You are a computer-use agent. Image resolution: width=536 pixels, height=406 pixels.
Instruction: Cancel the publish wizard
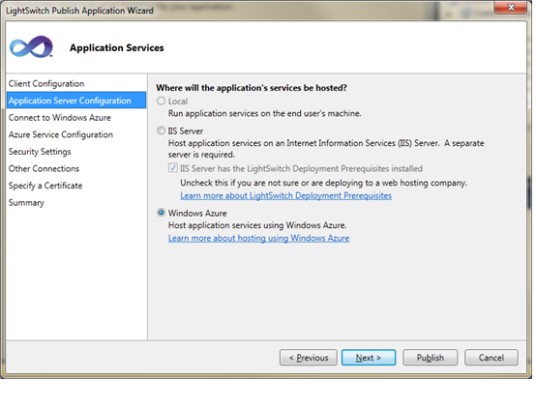click(491, 358)
